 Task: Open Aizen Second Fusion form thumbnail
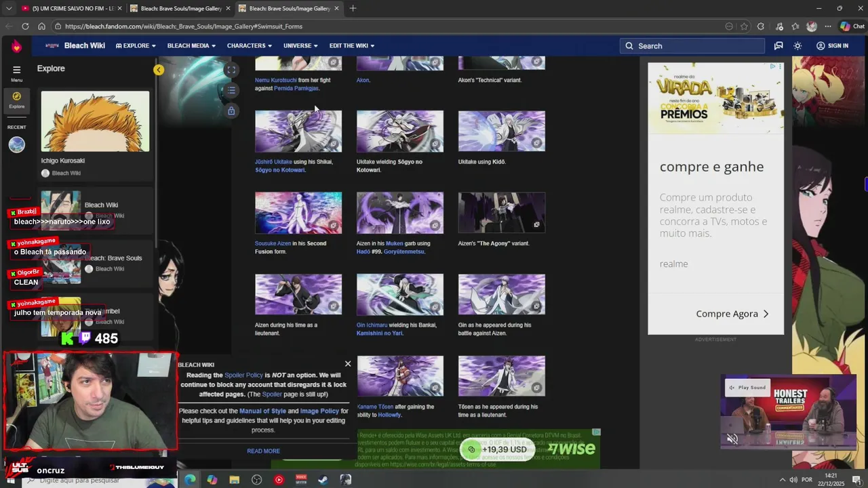click(298, 213)
